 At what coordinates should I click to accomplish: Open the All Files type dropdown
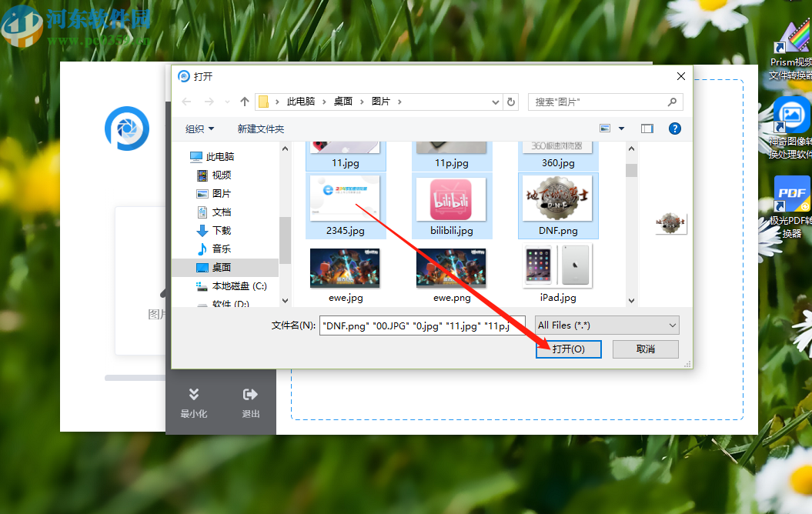coord(606,325)
